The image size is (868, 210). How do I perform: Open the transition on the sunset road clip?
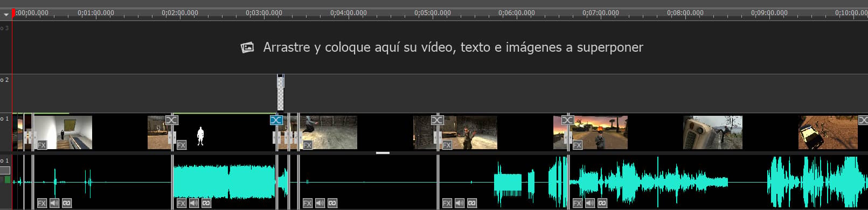tap(567, 120)
